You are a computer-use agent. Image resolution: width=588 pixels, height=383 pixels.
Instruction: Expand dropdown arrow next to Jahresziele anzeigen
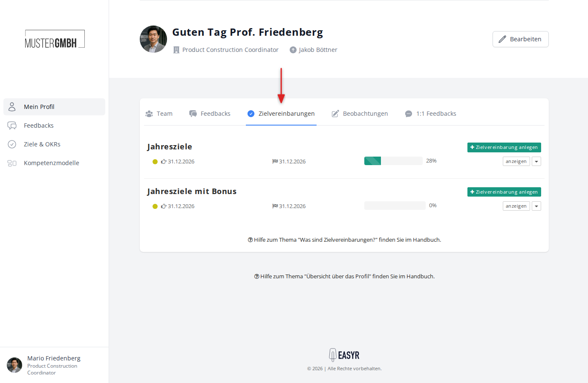point(536,161)
